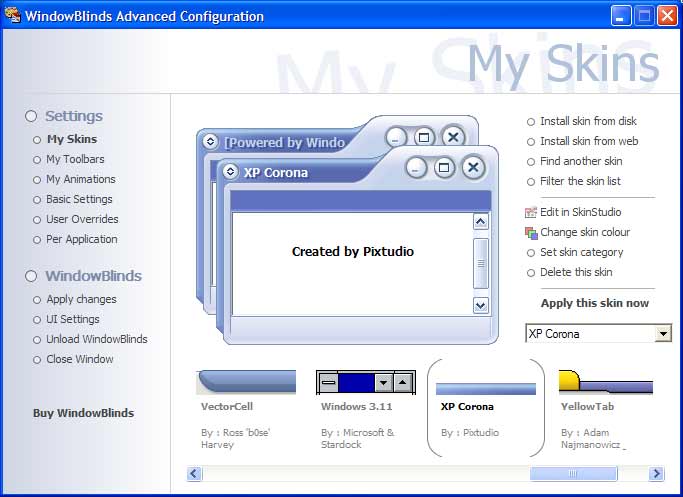Click the maximize button of the rear preview window
The width and height of the screenshot is (683, 497).
coord(424,138)
